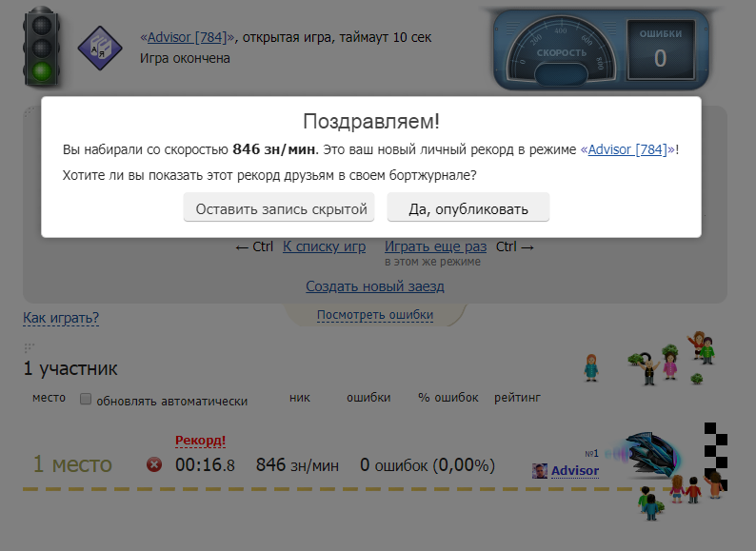Click 'Да, опубликовать' button
The height and width of the screenshot is (551, 756).
468,207
